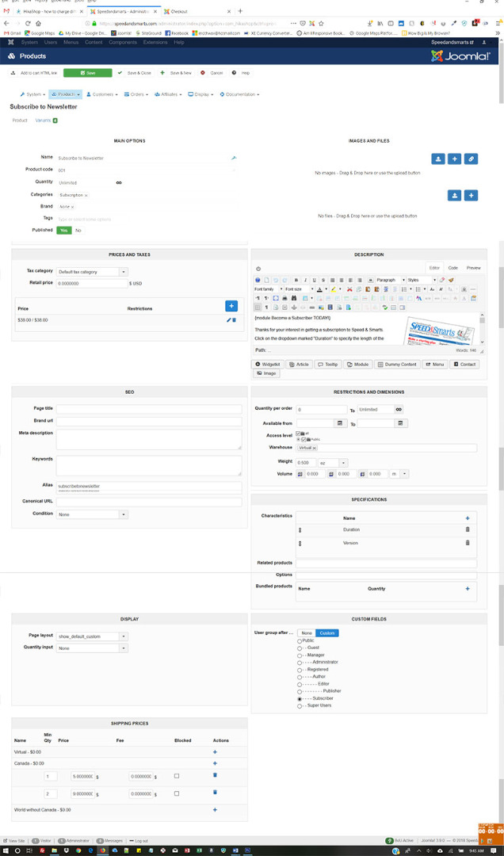Open the System dropdown menu
The width and height of the screenshot is (504, 856).
click(32, 94)
